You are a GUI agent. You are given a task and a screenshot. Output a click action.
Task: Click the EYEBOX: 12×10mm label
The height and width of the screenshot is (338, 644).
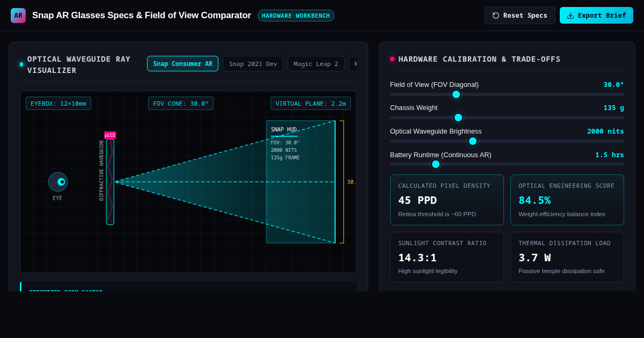pos(58,104)
